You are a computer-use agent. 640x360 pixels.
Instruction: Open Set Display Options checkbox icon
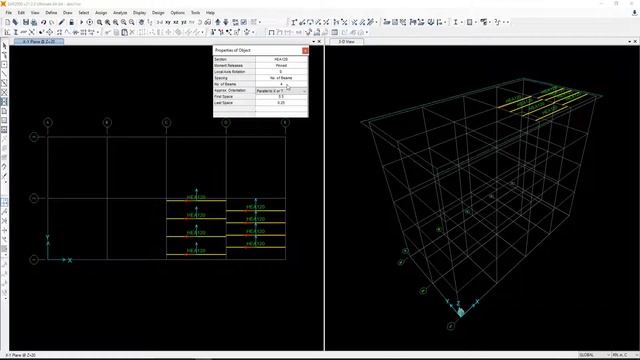pyautogui.click(x=244, y=22)
